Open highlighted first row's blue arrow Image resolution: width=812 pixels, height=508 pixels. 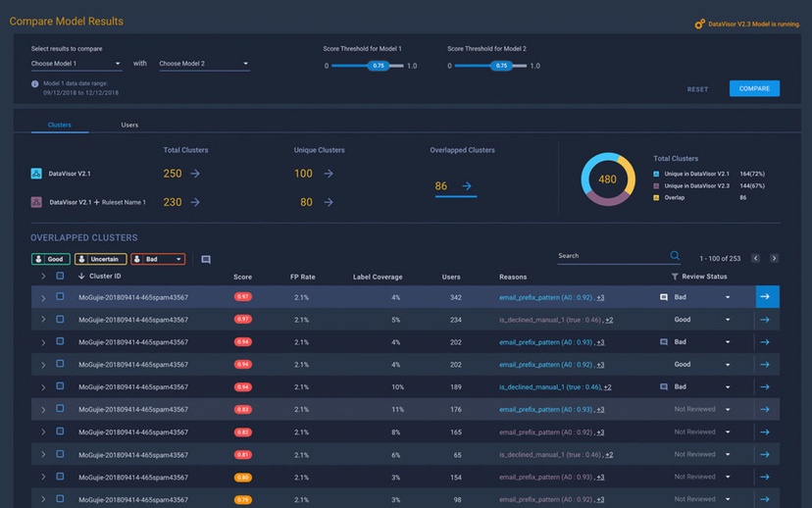(x=767, y=297)
